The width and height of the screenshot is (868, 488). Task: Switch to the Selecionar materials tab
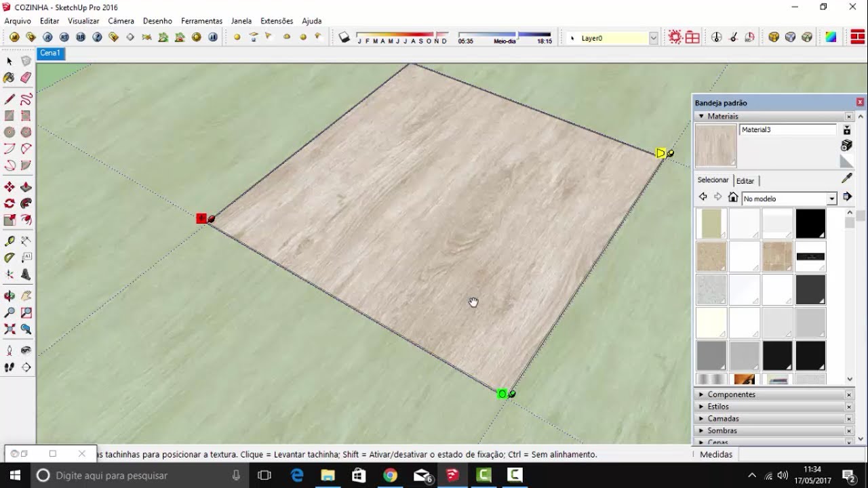coord(713,180)
